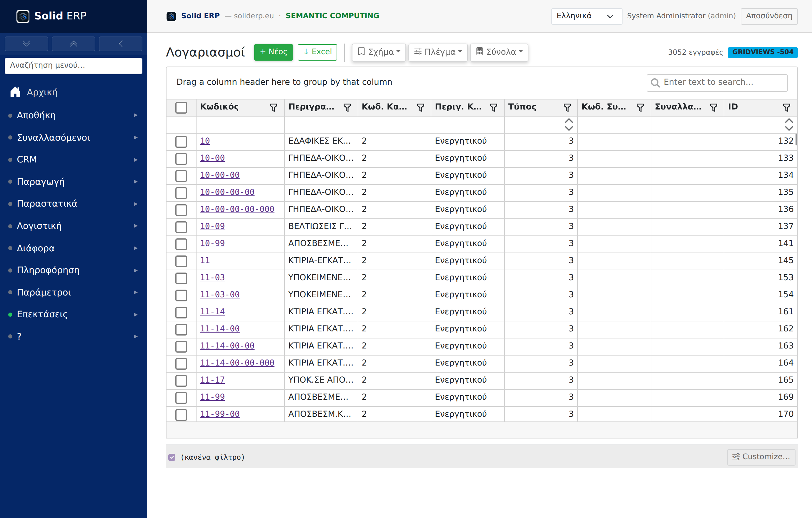Screen dimensions: 812x518
Task: Open the Σύνολα dropdown
Action: click(x=499, y=52)
